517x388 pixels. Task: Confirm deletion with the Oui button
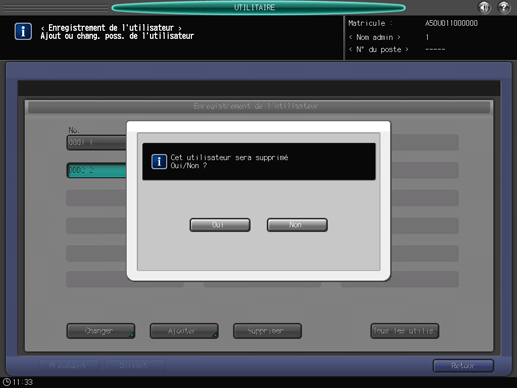click(x=220, y=225)
